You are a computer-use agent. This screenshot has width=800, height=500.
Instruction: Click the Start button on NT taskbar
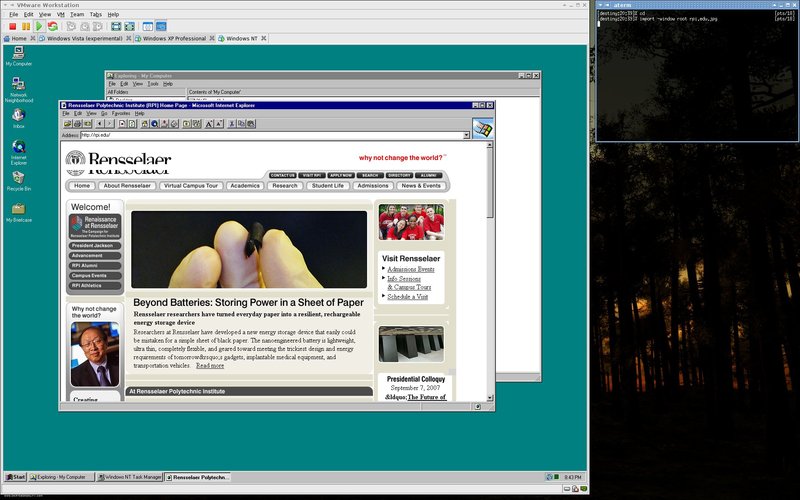point(15,477)
